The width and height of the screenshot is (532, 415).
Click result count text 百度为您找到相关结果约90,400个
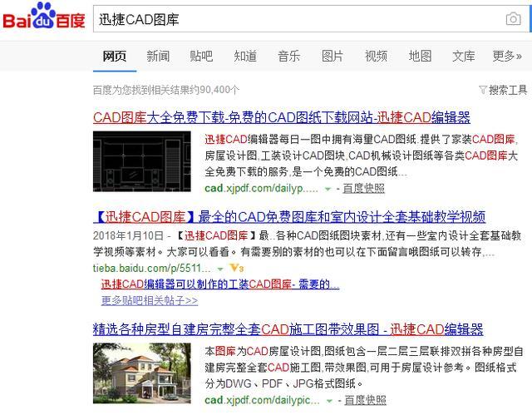pyautogui.click(x=166, y=90)
